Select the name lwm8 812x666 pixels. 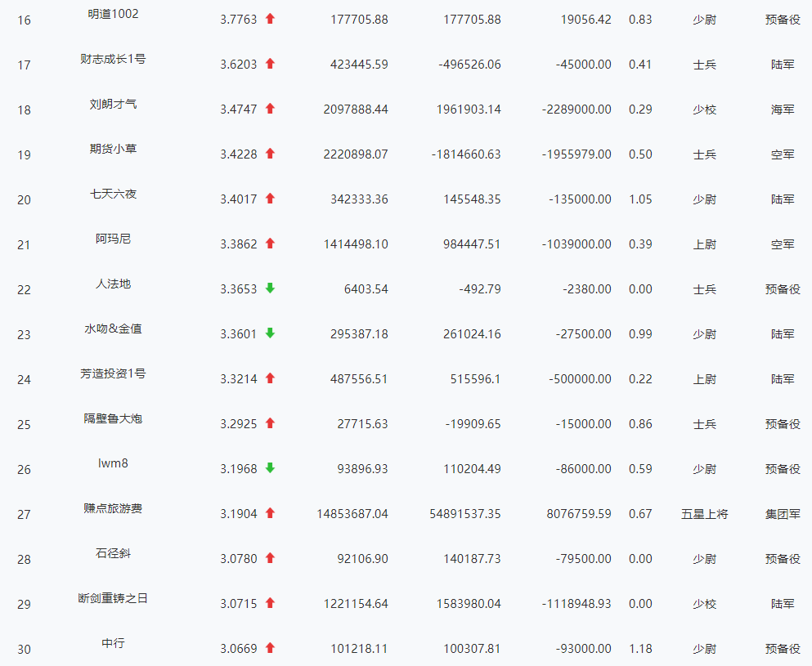113,463
